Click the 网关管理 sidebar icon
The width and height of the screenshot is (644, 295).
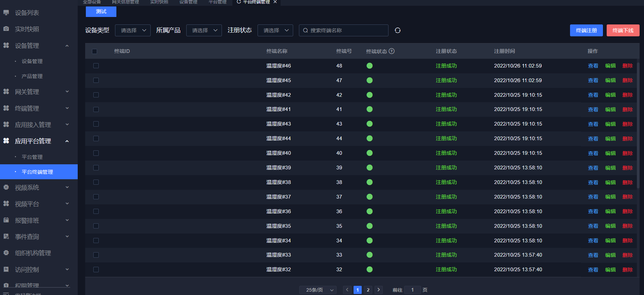coord(6,92)
